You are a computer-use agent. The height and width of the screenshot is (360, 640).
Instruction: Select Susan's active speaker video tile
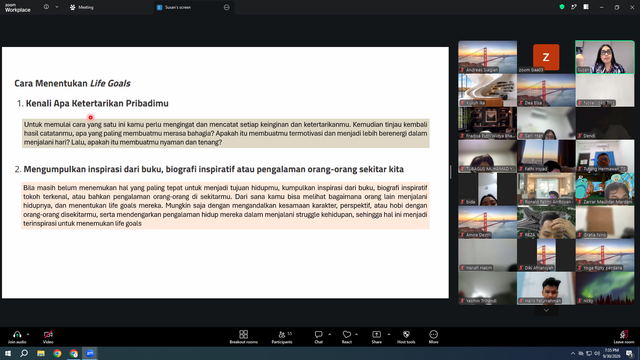coord(605,57)
